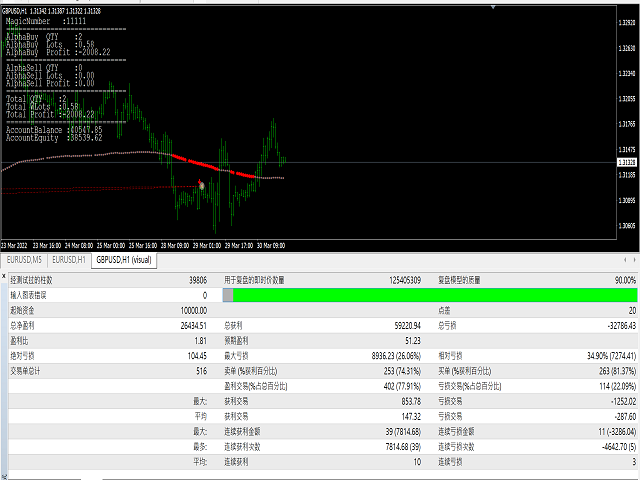Click the profit trades value 402 (77.91%)
The image size is (640, 480).
pos(402,386)
